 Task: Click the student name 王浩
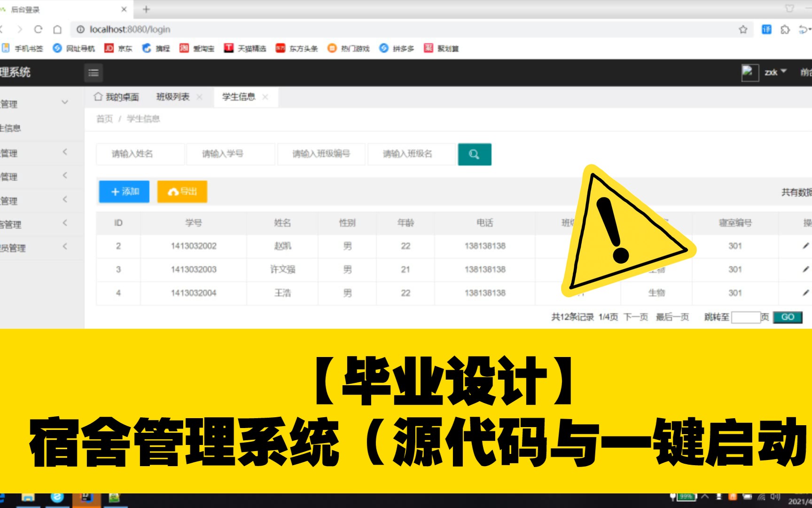click(283, 293)
